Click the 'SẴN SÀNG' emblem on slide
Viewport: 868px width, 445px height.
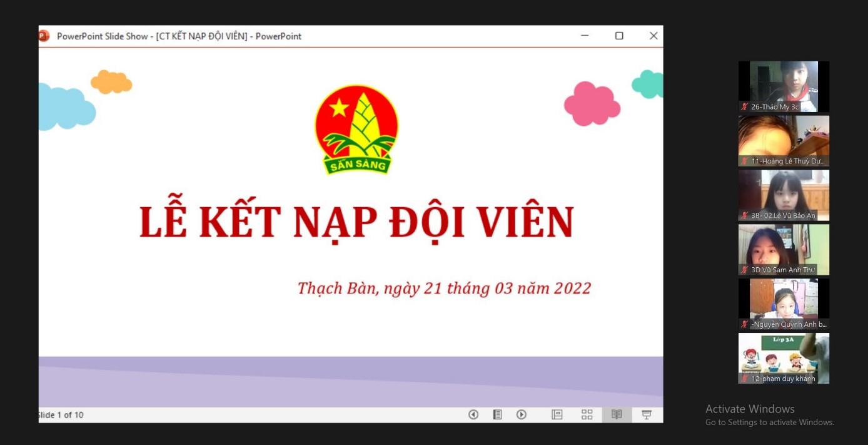click(356, 130)
